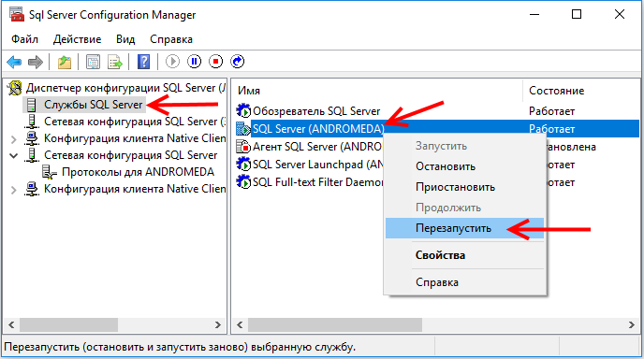Open the Действие menu
The height and width of the screenshot is (359, 644).
[x=77, y=39]
